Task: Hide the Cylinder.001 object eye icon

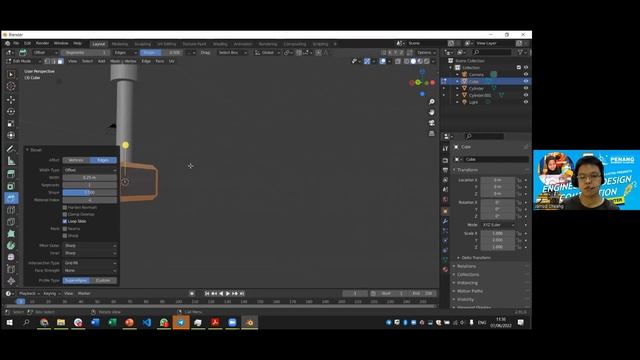Action: [x=526, y=95]
